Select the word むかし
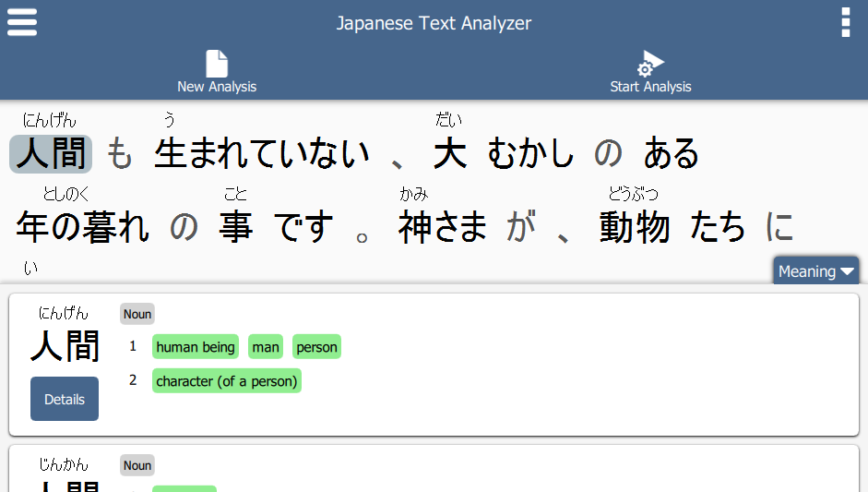868x492 pixels. 530,154
